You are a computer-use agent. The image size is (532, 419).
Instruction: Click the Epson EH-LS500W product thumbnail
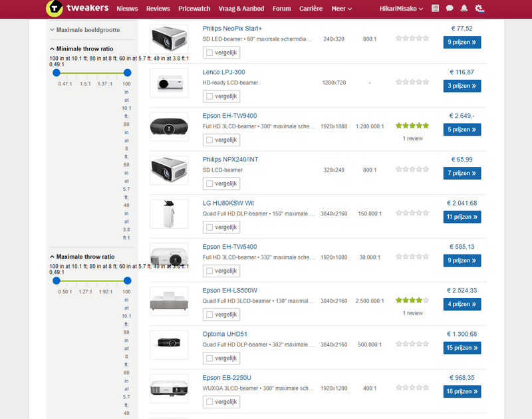[x=169, y=301]
